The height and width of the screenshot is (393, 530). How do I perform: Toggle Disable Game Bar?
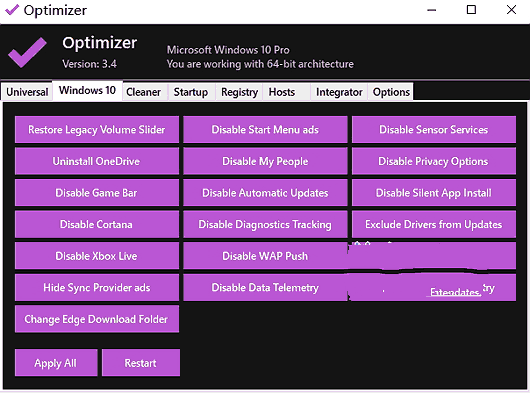pyautogui.click(x=97, y=193)
